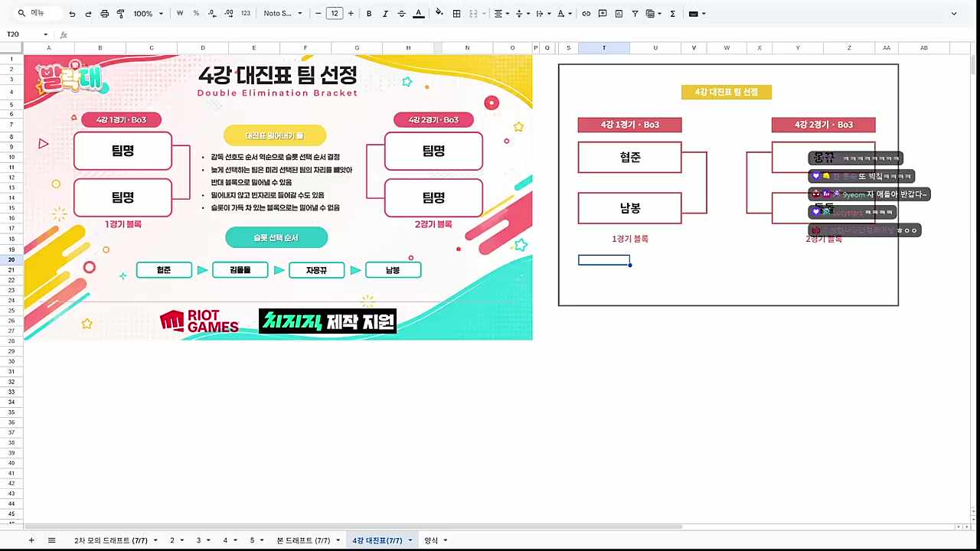Switch to the 본 드래프트 (7/7) tab

pyautogui.click(x=305, y=540)
